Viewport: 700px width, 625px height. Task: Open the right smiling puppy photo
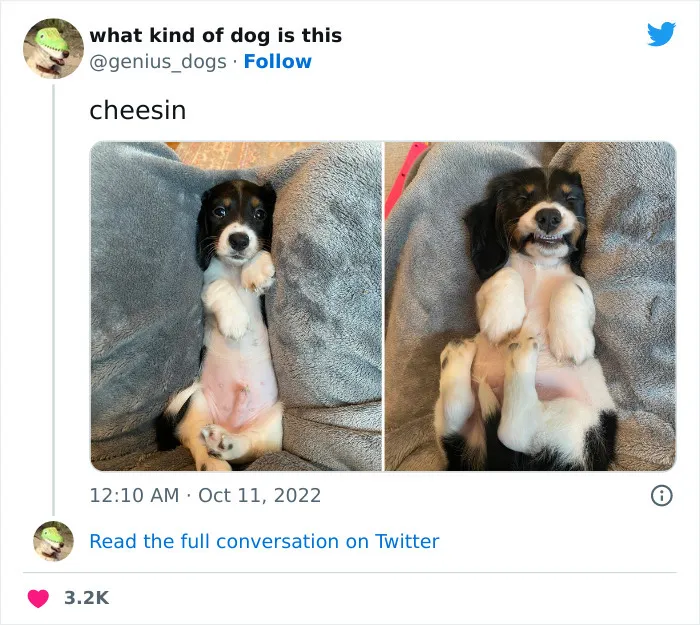pyautogui.click(x=530, y=306)
